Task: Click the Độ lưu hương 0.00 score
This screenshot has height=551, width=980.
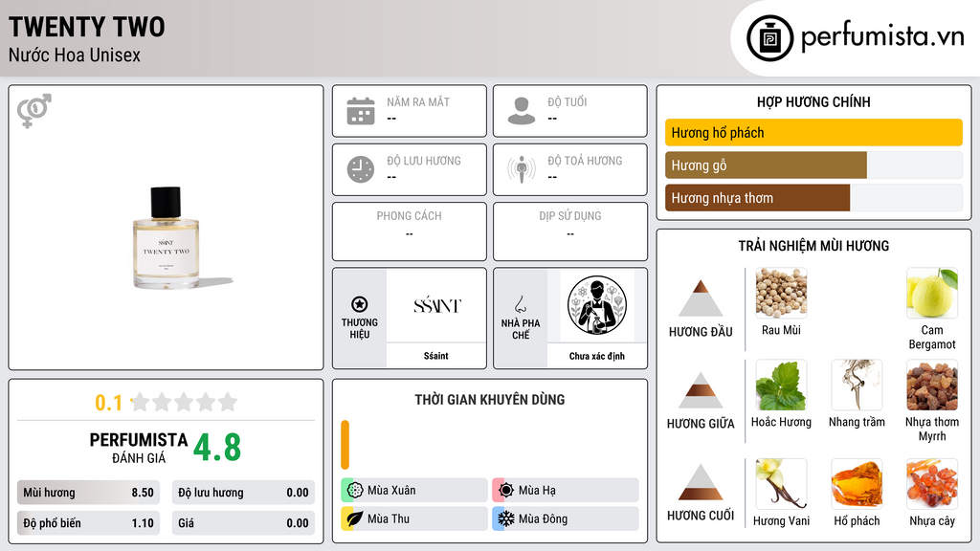Action: [243, 493]
